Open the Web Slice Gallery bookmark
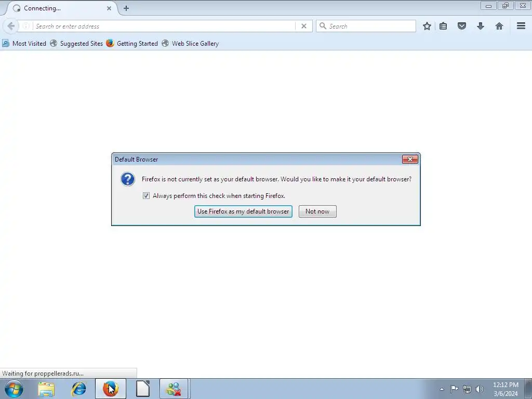 (x=190, y=44)
